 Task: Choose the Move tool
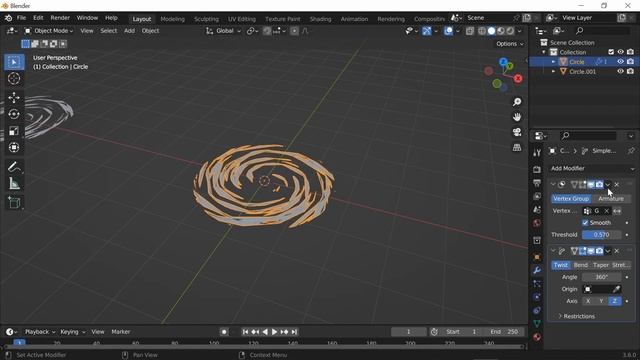[x=14, y=98]
